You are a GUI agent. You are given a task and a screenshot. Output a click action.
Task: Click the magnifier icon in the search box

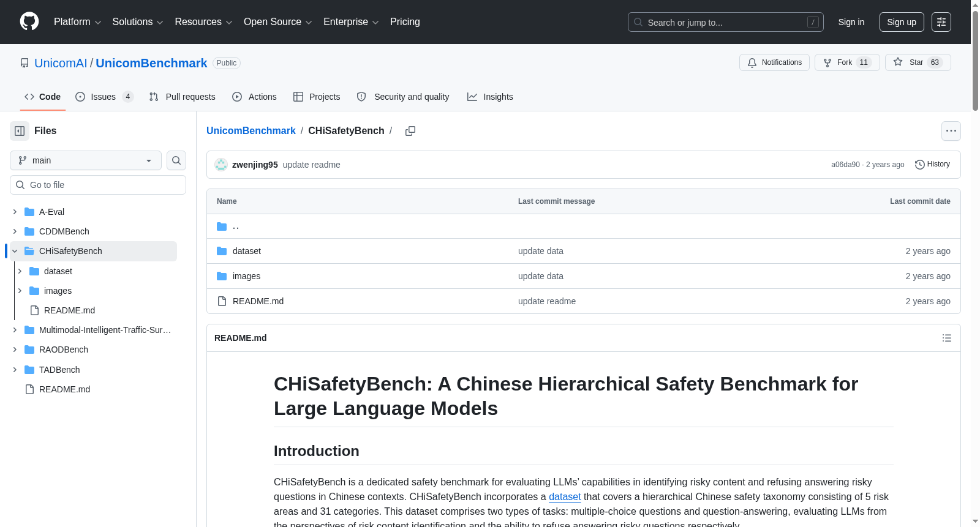638,22
